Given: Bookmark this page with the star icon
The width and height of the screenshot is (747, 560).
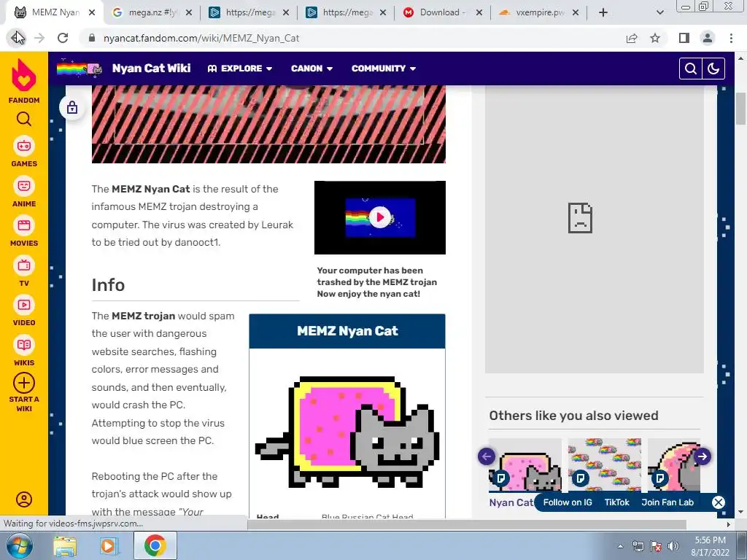Looking at the screenshot, I should 655,38.
